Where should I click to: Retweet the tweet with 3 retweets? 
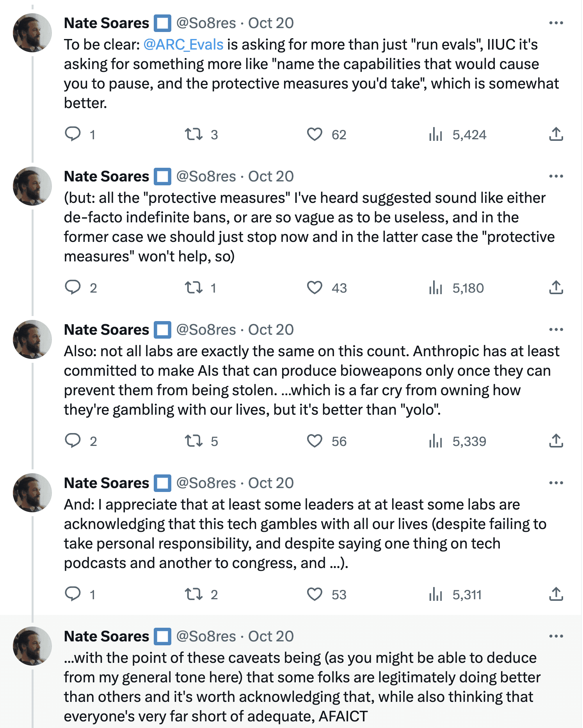(194, 134)
